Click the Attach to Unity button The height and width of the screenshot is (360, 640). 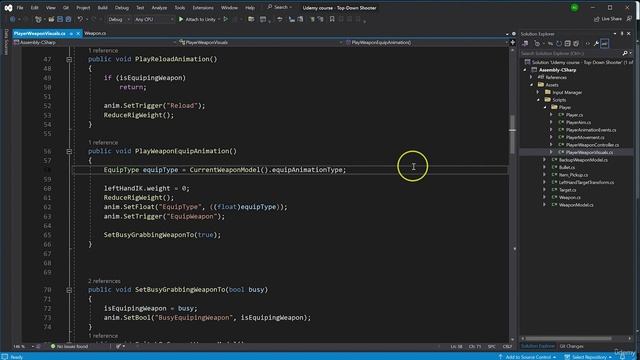(x=197, y=19)
